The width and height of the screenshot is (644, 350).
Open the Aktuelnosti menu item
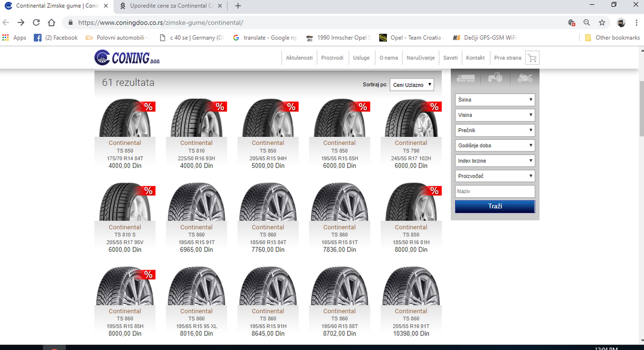(x=299, y=58)
